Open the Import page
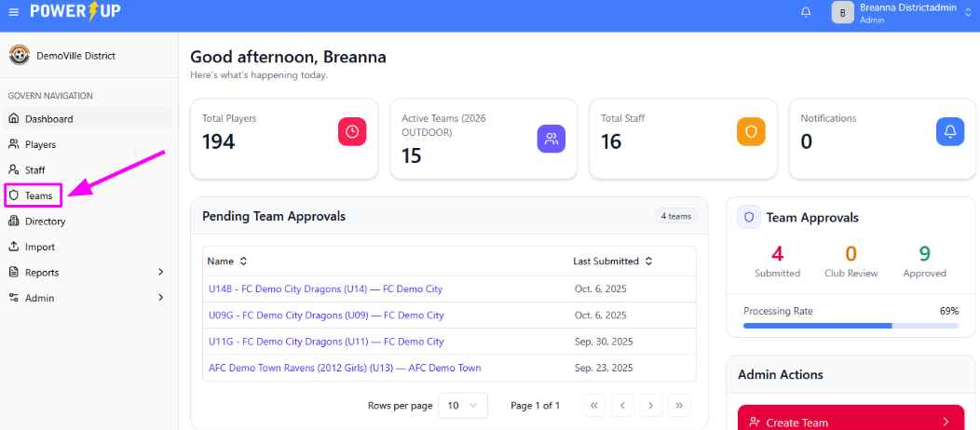The image size is (980, 430). click(x=88, y=247)
